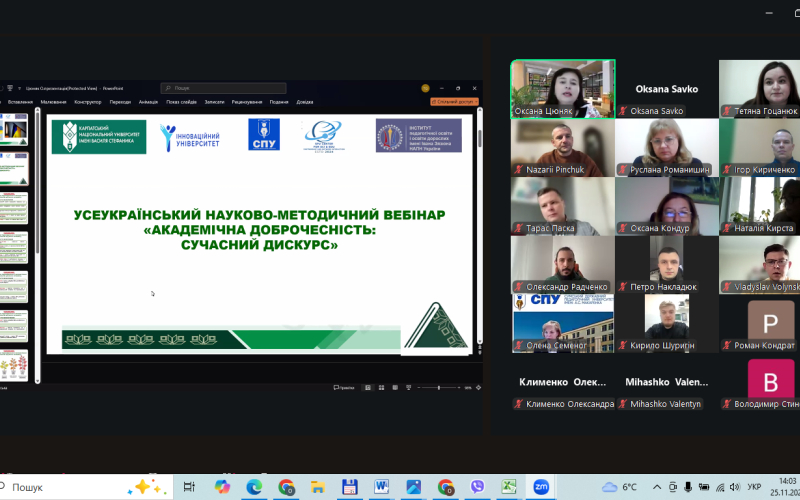The width and height of the screenshot is (800, 500).
Task: Open Zoom app in the Windows taskbar
Action: pos(541,487)
